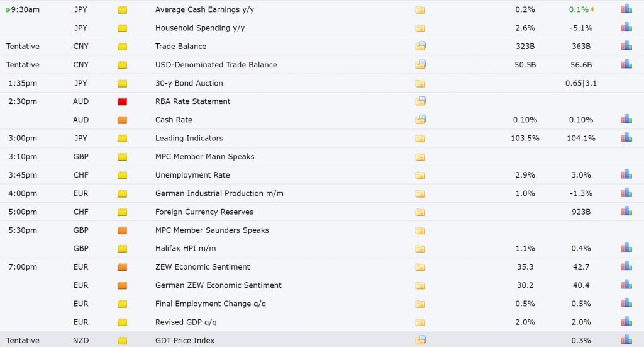
Task: Show chart for Final Employment Change q/q
Action: pos(626,303)
